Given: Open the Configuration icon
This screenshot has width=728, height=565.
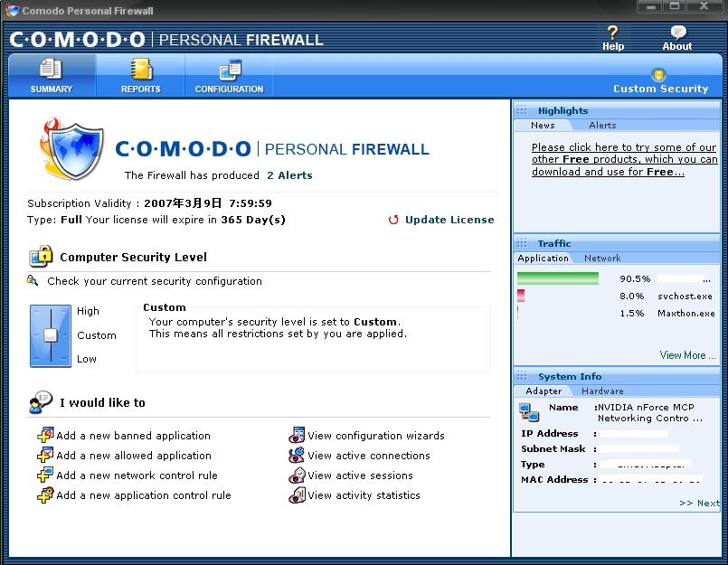Looking at the screenshot, I should click(230, 70).
